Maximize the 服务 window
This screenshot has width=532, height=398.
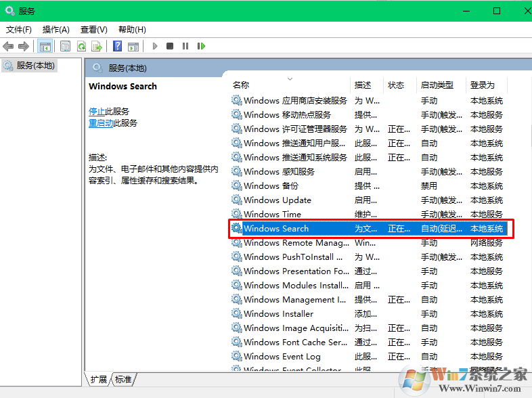point(496,11)
